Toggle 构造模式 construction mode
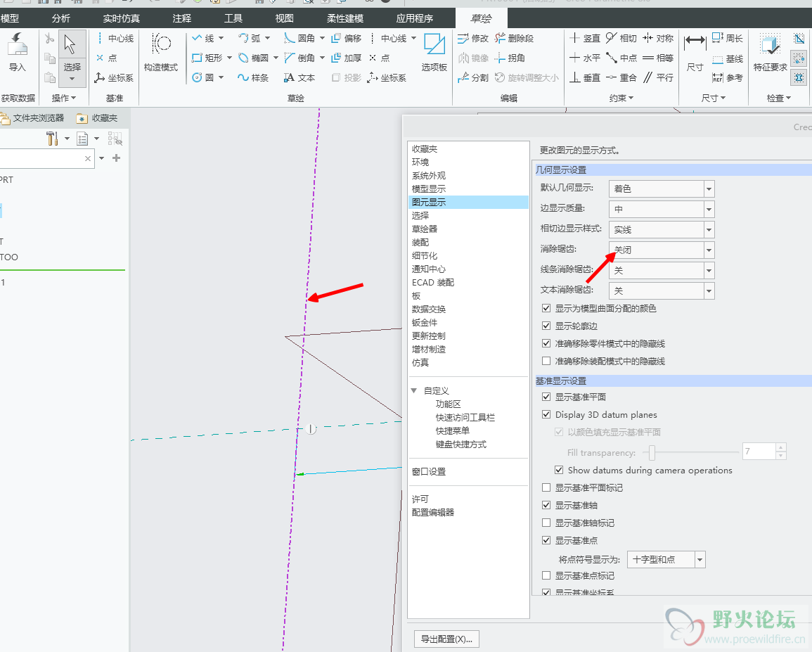The image size is (812, 652). coord(161,52)
